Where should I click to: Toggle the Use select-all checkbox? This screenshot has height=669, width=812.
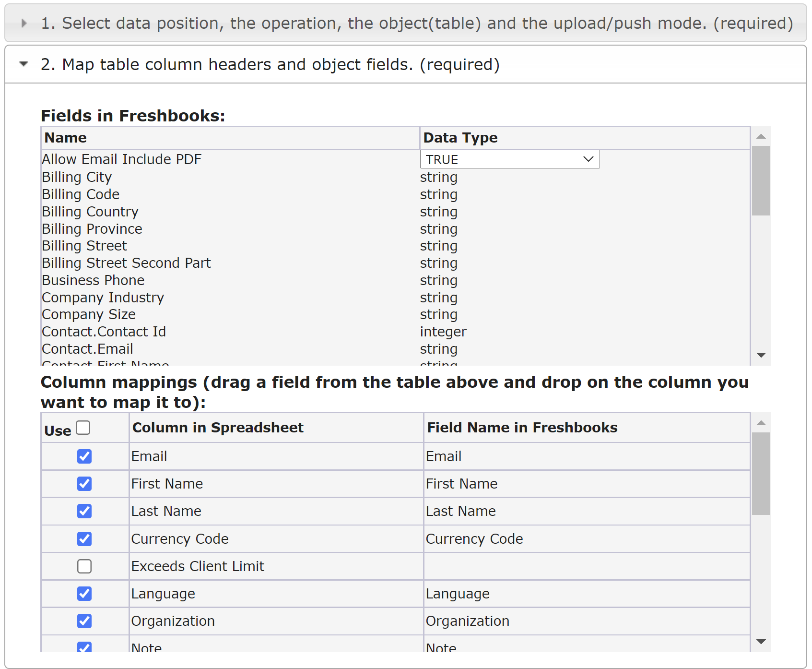[x=83, y=428]
